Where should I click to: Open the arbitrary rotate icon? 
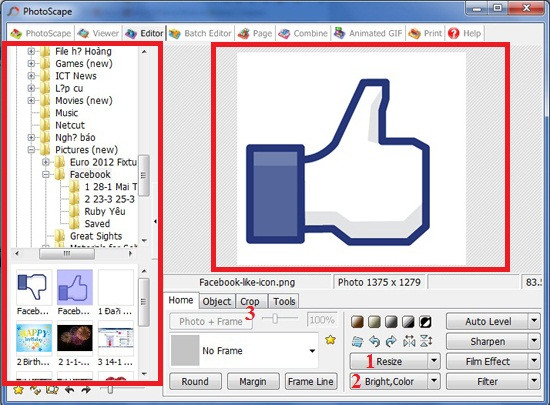point(357,341)
